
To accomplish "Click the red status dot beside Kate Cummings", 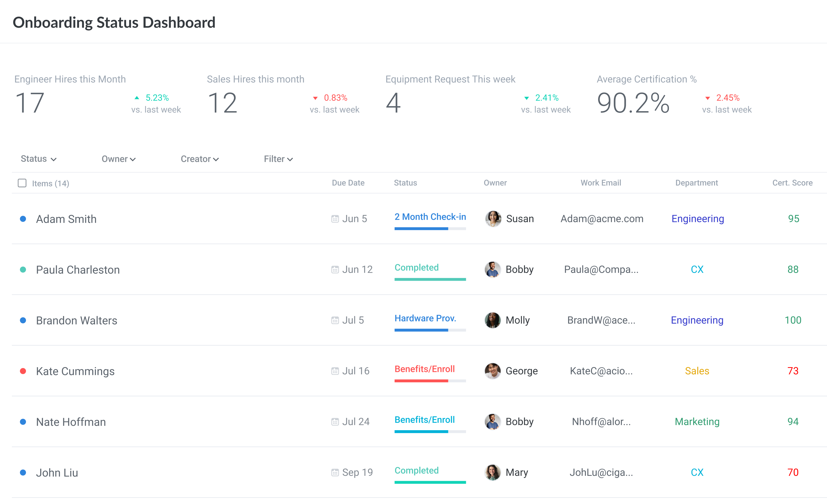I will click(x=23, y=371).
